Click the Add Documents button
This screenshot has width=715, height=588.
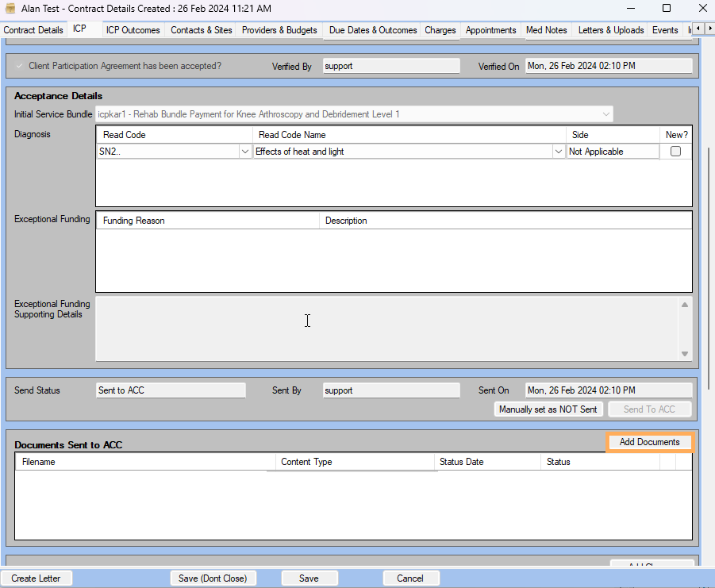(649, 443)
